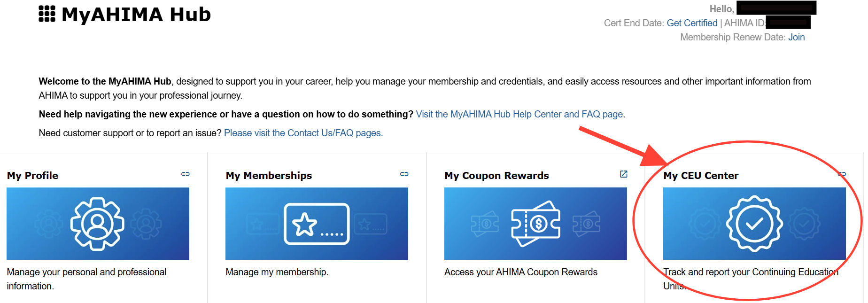868x303 pixels.
Task: Click the My Coupon Rewards heading
Action: (x=496, y=176)
